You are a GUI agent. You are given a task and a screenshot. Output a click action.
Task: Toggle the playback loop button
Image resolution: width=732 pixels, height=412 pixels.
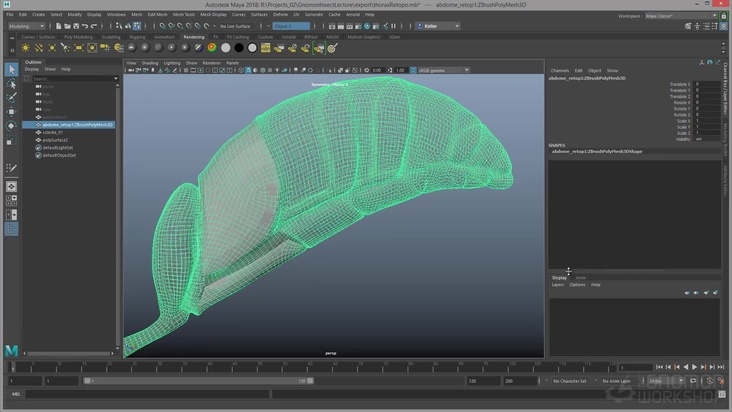(693, 381)
